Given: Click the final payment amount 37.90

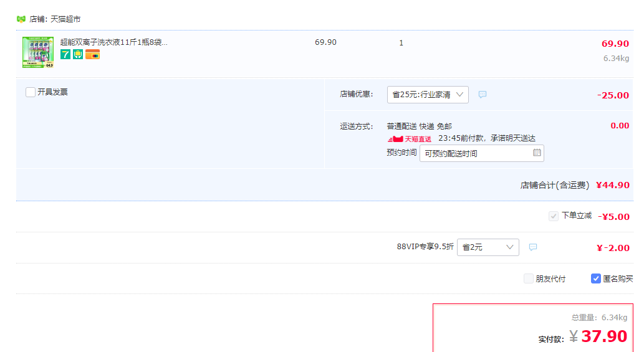Looking at the screenshot, I should click(x=604, y=336).
